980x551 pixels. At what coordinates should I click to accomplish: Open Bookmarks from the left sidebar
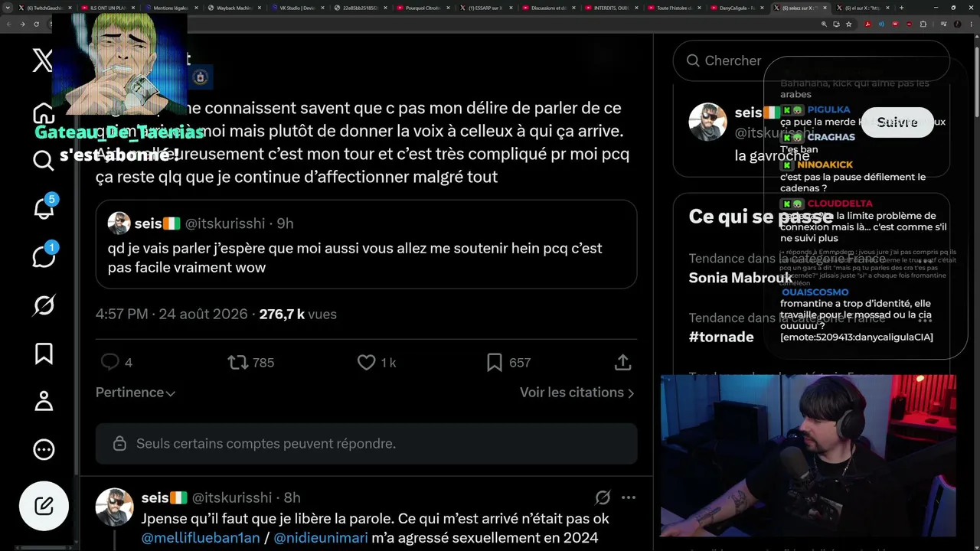pyautogui.click(x=44, y=354)
